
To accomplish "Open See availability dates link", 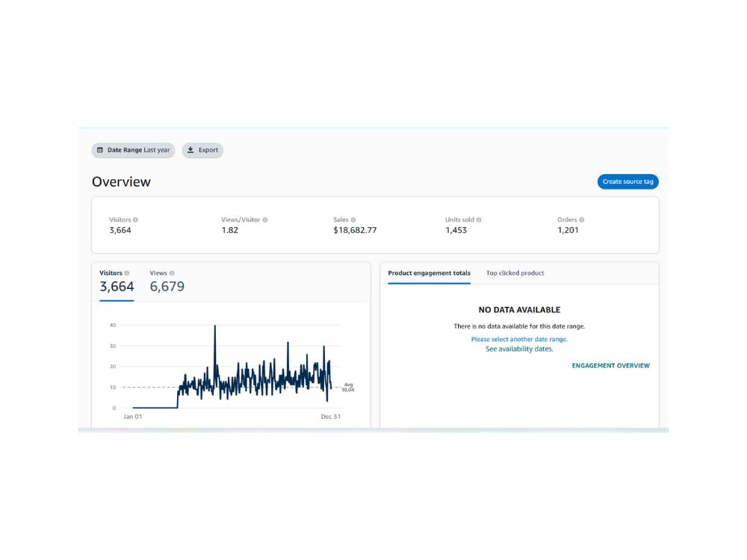I will point(519,349).
